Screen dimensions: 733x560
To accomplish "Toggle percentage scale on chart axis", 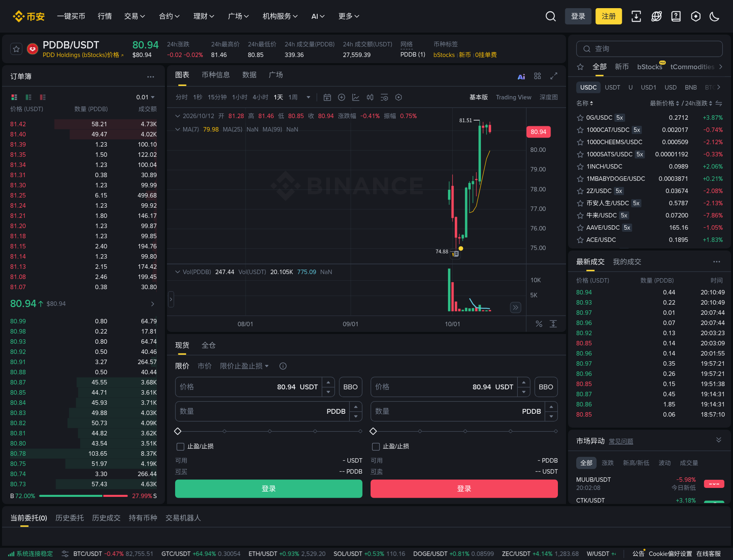I will 539,324.
